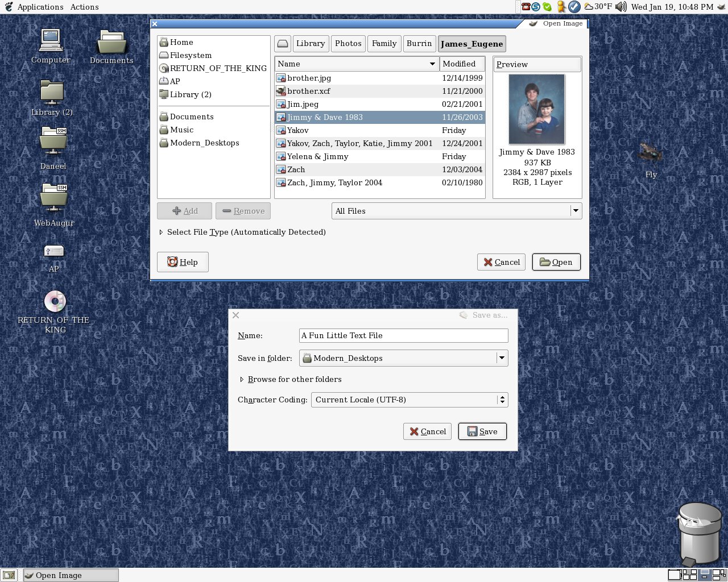
Task: Select the Fly image icon on desktop
Action: [651, 159]
